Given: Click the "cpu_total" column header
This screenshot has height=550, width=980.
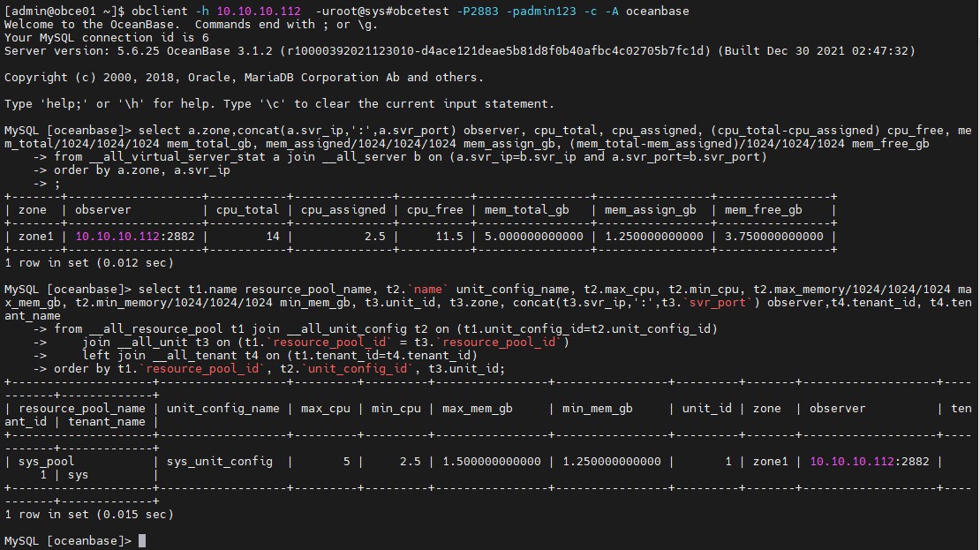Looking at the screenshot, I should click(247, 210).
